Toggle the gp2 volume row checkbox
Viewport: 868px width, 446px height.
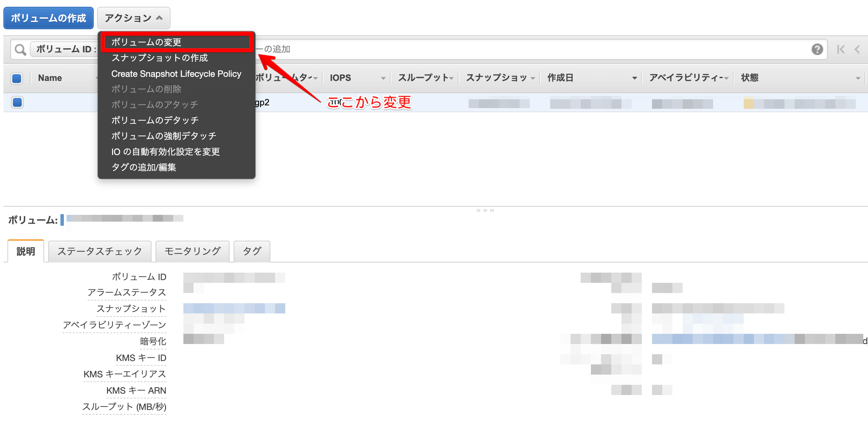pos(17,102)
